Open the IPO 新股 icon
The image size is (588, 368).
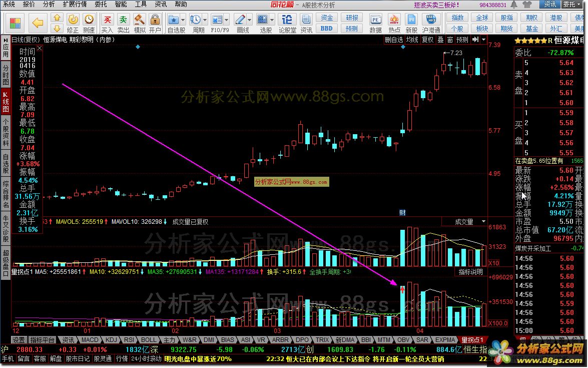(x=411, y=20)
